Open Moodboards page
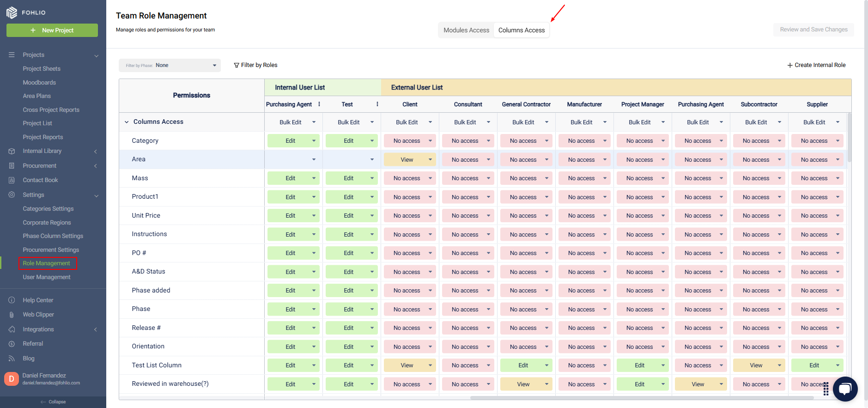 click(39, 83)
